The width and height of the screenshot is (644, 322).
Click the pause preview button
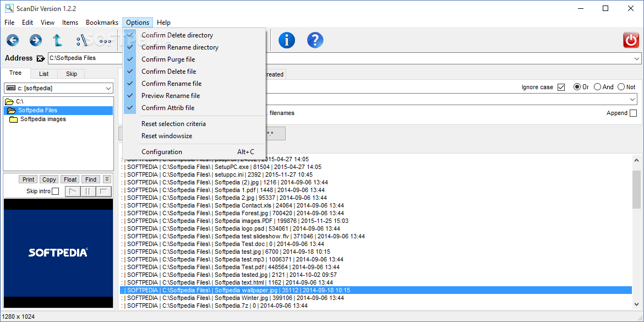point(88,192)
